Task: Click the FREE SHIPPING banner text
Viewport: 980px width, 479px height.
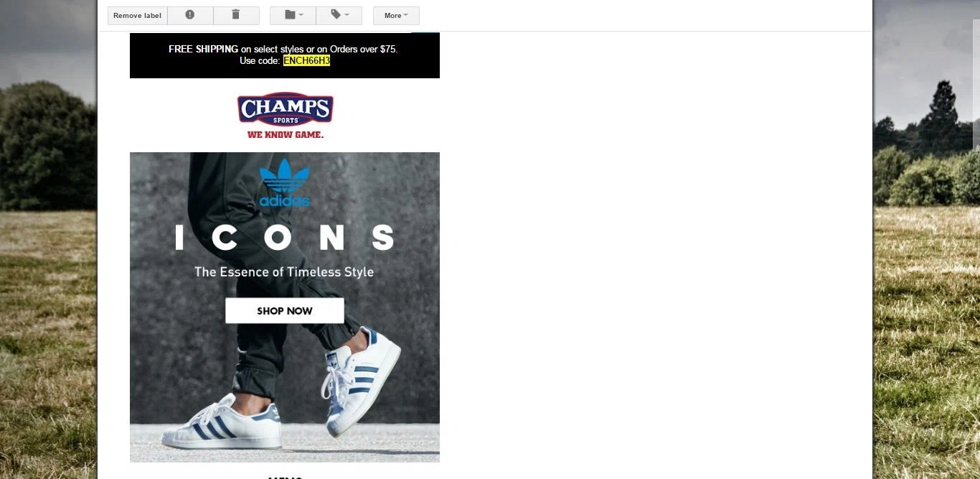Action: (283, 49)
